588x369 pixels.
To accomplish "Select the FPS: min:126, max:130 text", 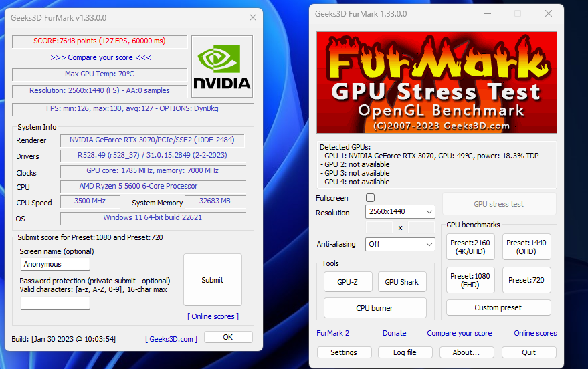I will [132, 109].
